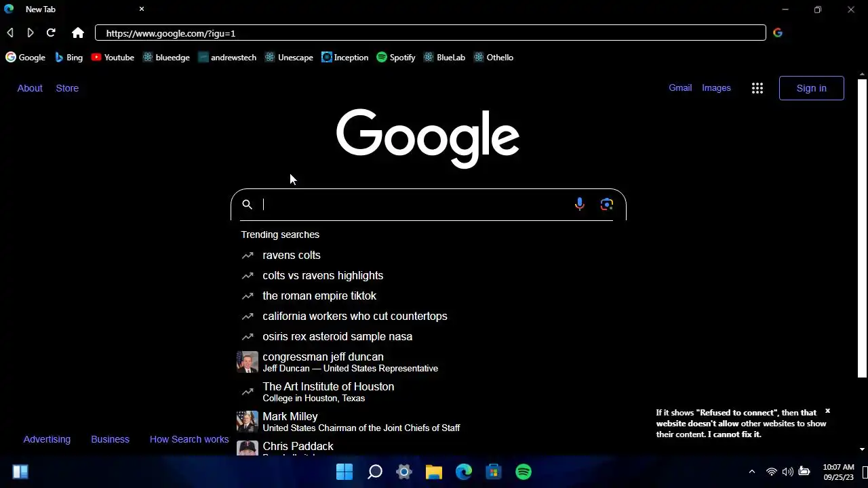The image size is (868, 488).
Task: Open the Windows Start menu
Action: coord(344,472)
